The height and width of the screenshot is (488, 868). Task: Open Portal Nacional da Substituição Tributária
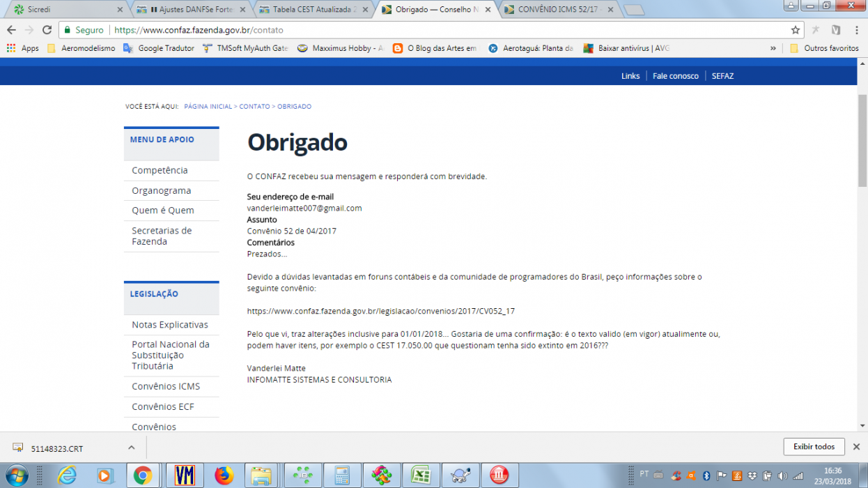coord(171,355)
